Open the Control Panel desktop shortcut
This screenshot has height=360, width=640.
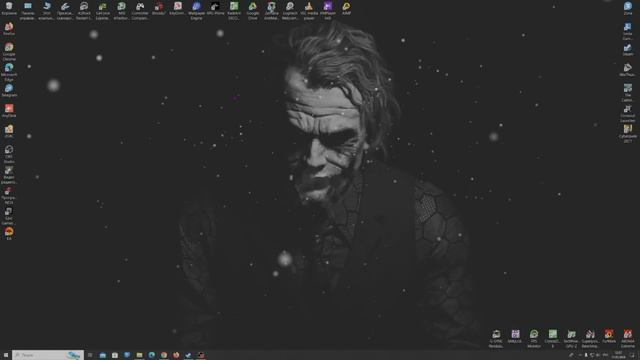(27, 10)
